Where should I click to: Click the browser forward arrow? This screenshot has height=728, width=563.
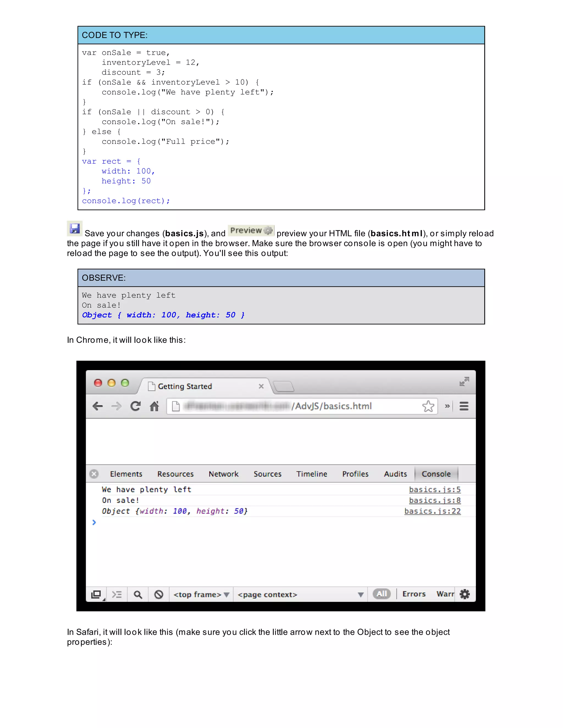pos(116,406)
